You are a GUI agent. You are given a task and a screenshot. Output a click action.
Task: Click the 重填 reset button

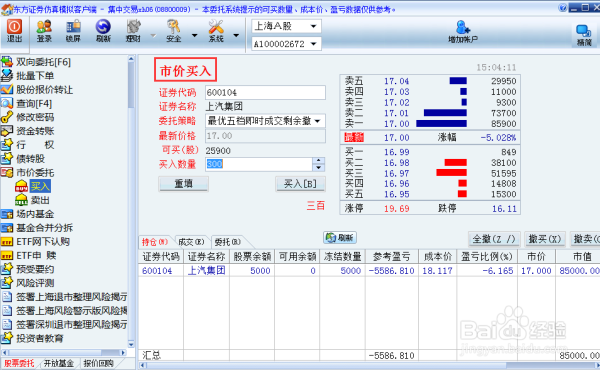click(184, 184)
